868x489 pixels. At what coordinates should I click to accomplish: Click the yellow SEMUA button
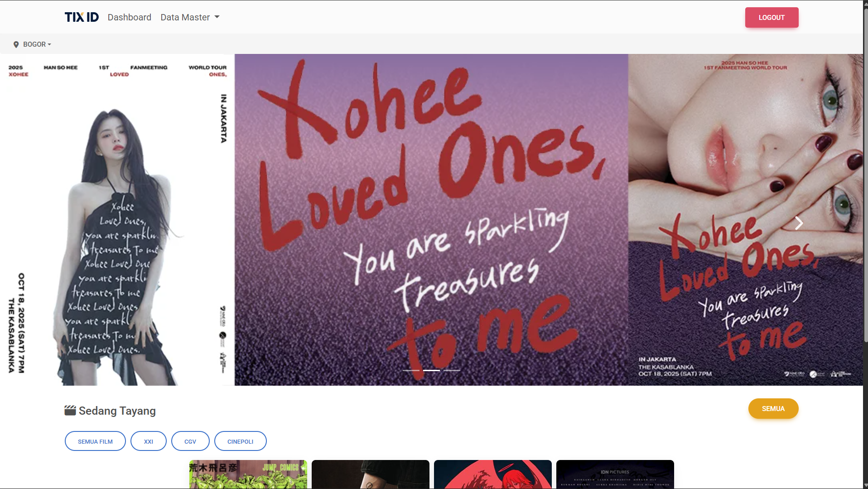[773, 409]
